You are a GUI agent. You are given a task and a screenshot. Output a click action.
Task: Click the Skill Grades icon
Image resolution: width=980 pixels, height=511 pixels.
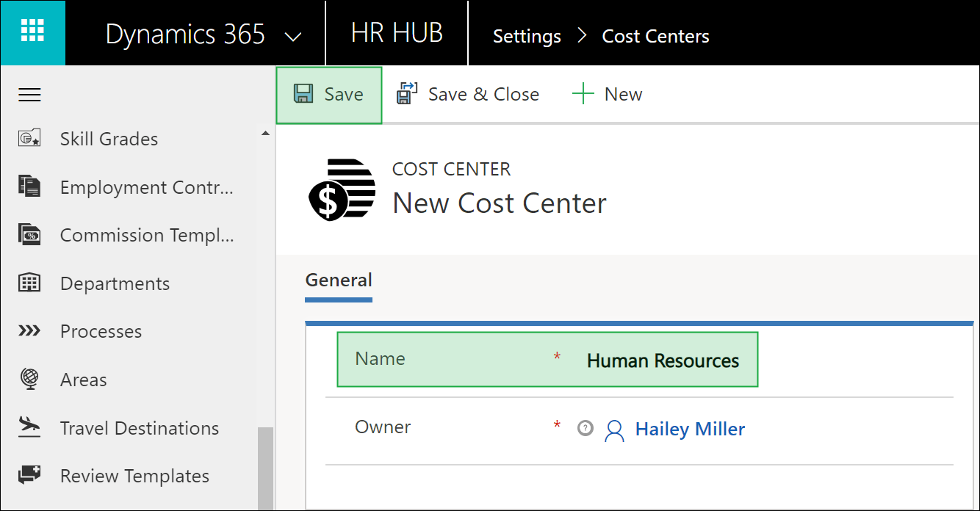pyautogui.click(x=29, y=139)
